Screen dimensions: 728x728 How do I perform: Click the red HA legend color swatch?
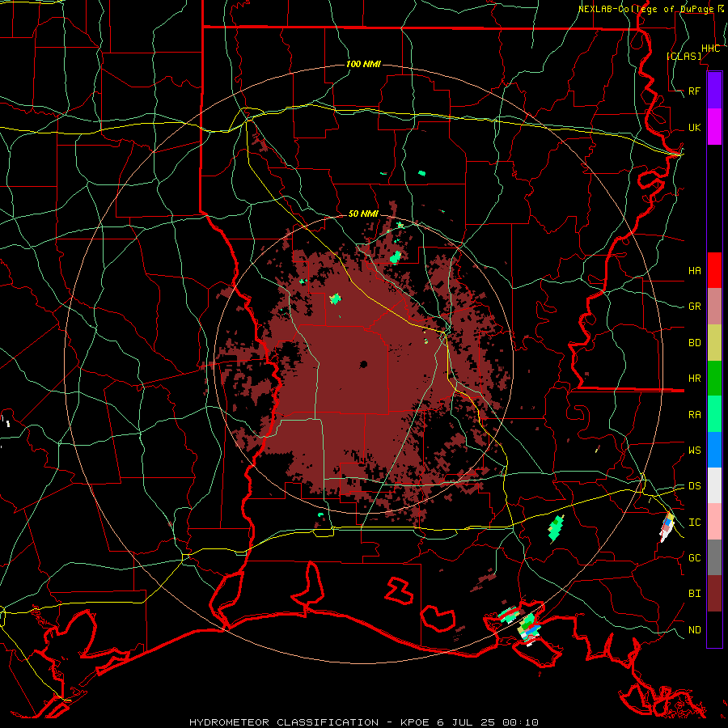pos(714,270)
